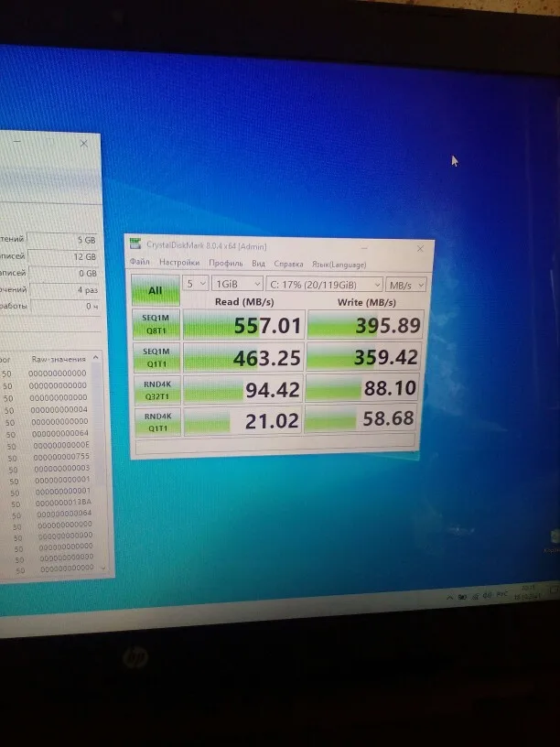Run the SEQ1M Q8T1 test
The width and height of the screenshot is (560, 747).
[156, 323]
